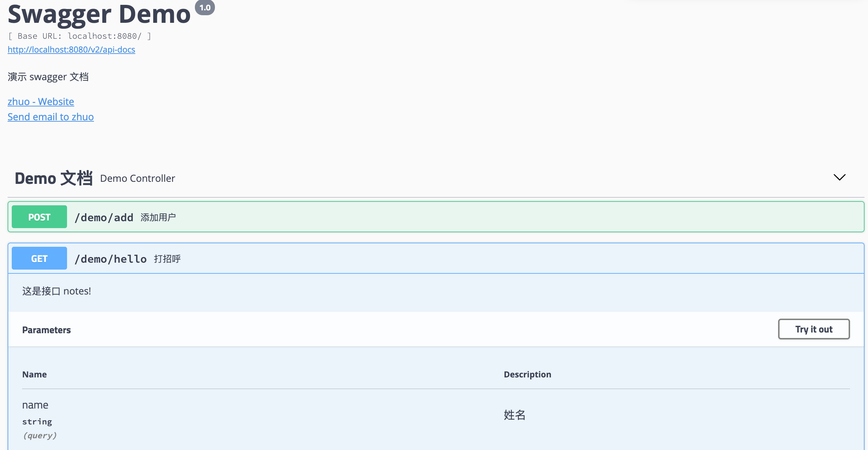Open the zhuo - Website link

click(41, 102)
